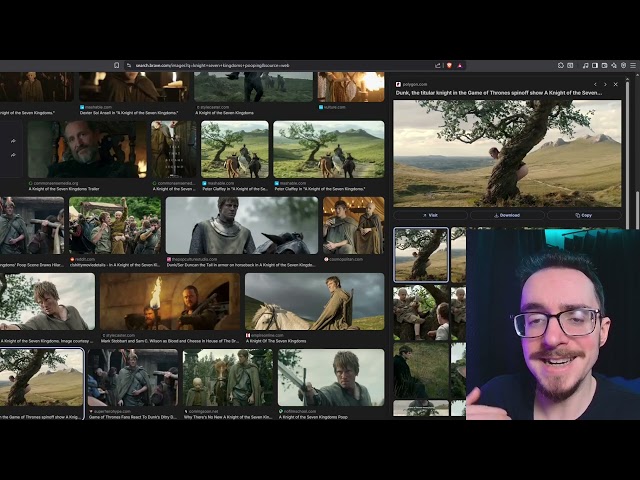Screen dimensions: 640x480
Task: Click the Visit button under the preview
Action: (x=430, y=215)
